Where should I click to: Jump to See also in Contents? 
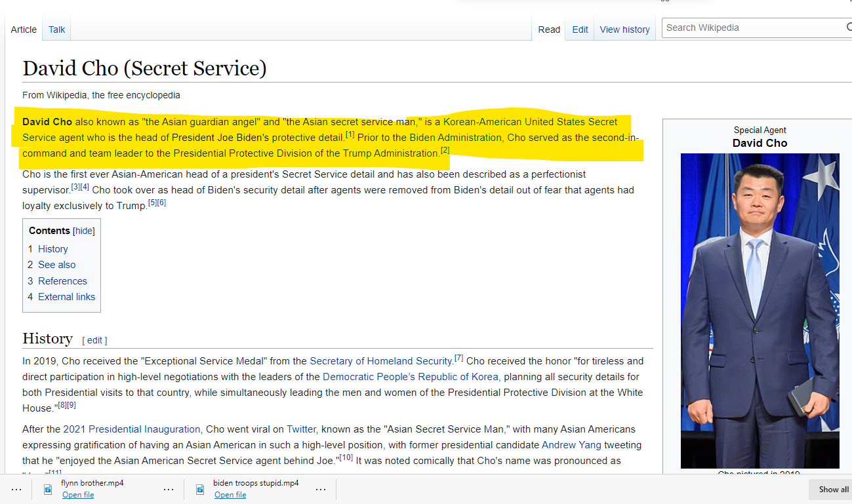pyautogui.click(x=56, y=265)
